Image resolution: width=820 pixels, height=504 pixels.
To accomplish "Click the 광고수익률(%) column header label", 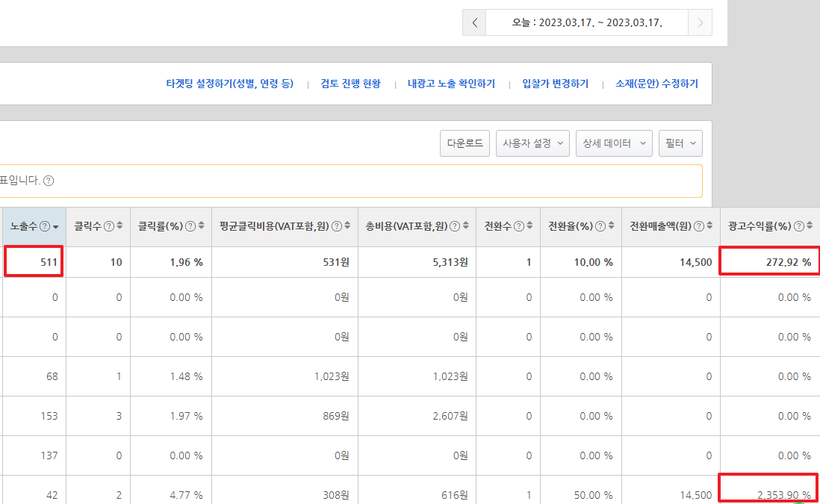I will [760, 226].
